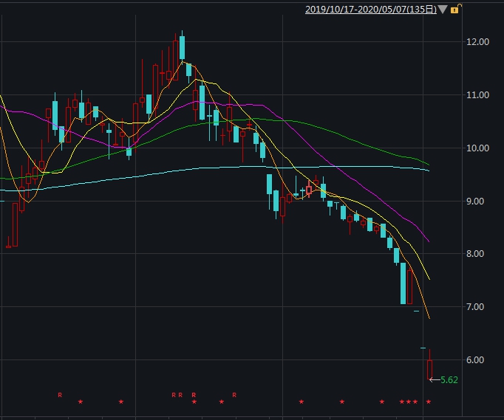Click the arrow icon beside the 5.62 price

point(434,379)
